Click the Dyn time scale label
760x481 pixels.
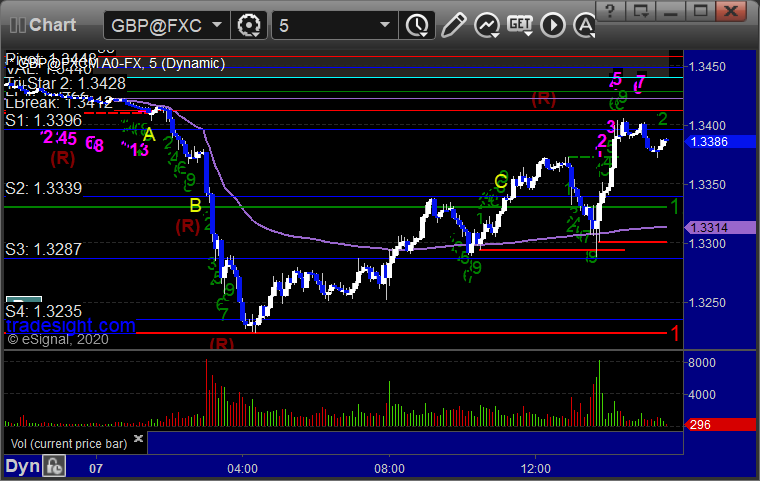pos(22,466)
